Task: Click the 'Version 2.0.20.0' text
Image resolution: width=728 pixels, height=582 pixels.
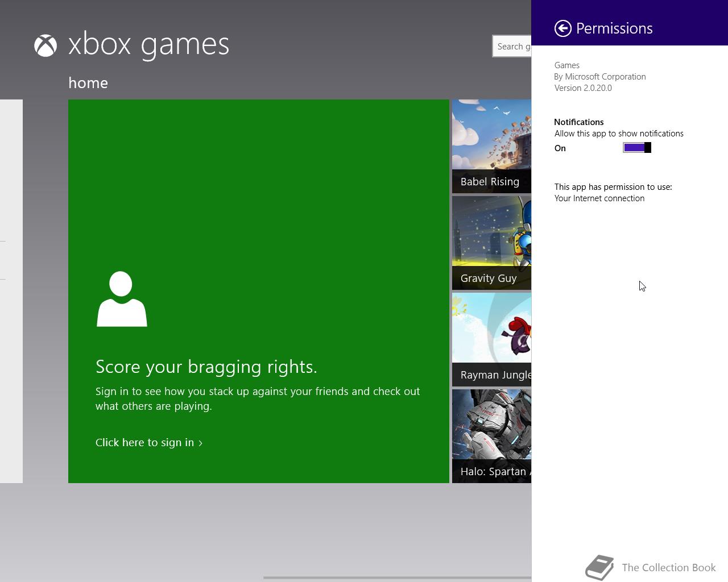Action: point(583,88)
